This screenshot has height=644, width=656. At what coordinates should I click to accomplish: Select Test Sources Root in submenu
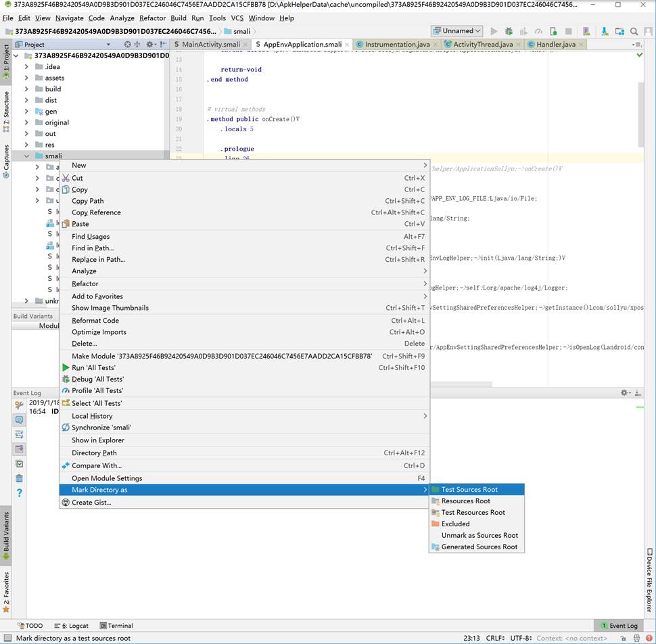click(477, 489)
